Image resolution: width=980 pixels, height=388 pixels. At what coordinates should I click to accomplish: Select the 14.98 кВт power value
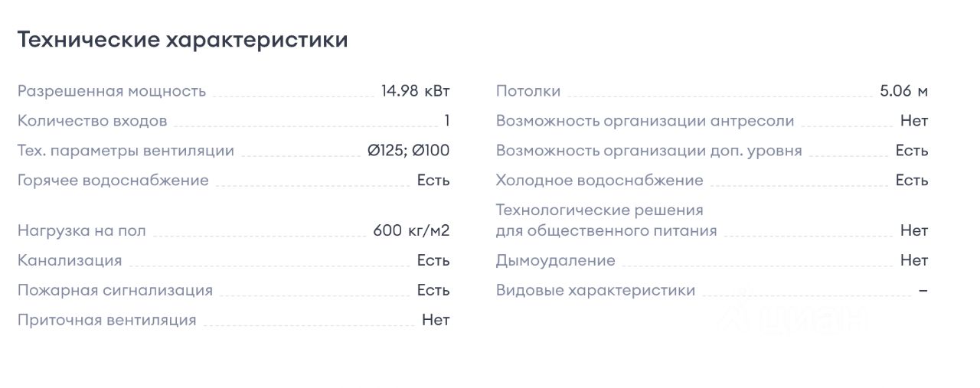point(416,91)
